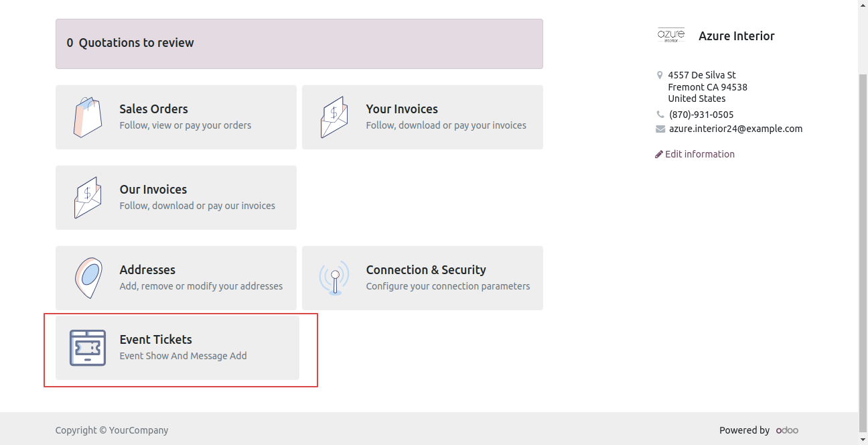Click the Event Tickets ticket icon

[x=88, y=348]
